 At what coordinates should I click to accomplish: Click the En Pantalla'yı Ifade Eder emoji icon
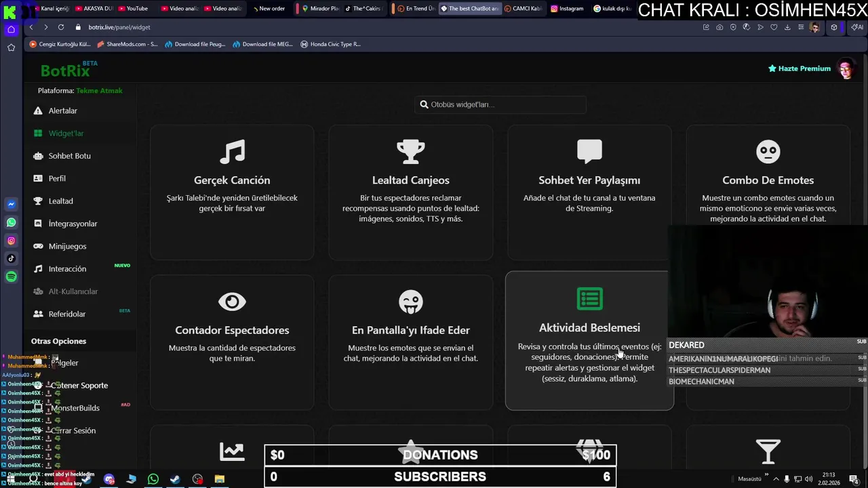pyautogui.click(x=411, y=302)
